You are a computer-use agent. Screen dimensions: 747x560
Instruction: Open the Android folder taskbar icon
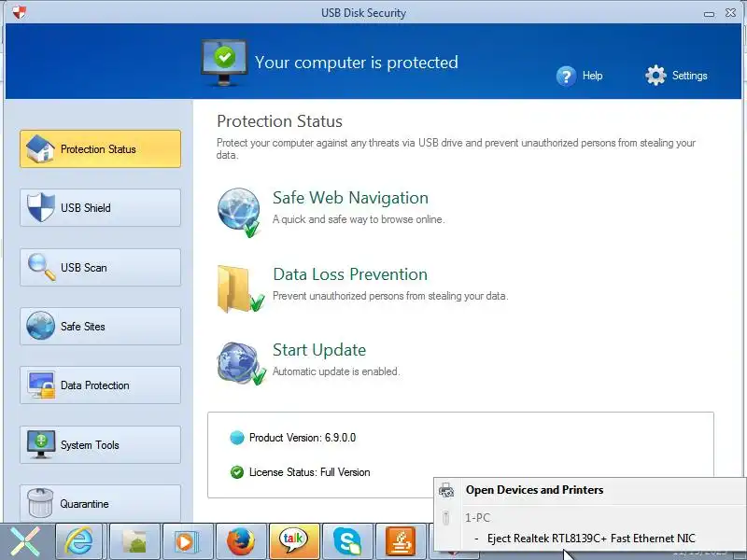(134, 541)
